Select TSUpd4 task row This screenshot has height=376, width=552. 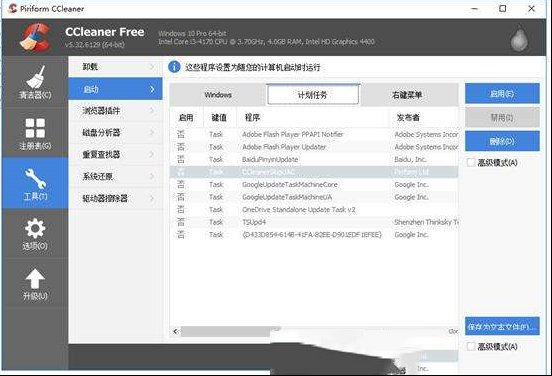pyautogui.click(x=314, y=222)
